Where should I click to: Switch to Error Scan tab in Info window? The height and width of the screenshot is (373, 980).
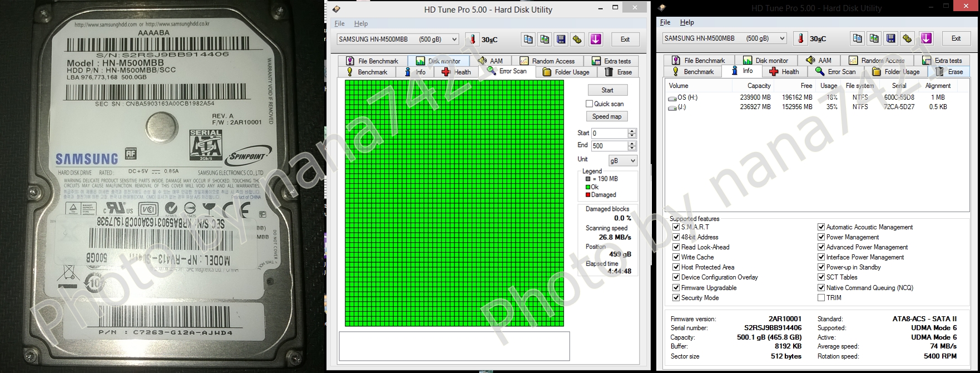[835, 71]
